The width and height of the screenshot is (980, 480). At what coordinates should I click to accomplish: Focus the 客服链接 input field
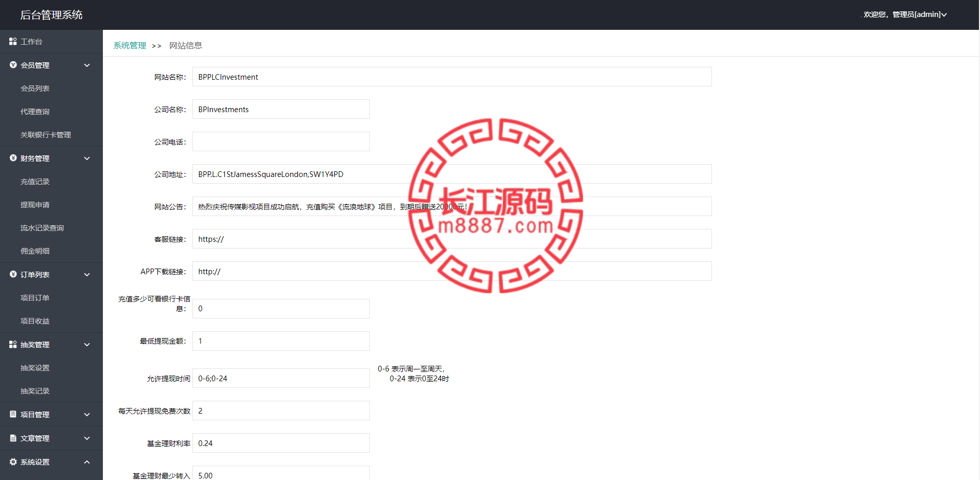click(452, 239)
